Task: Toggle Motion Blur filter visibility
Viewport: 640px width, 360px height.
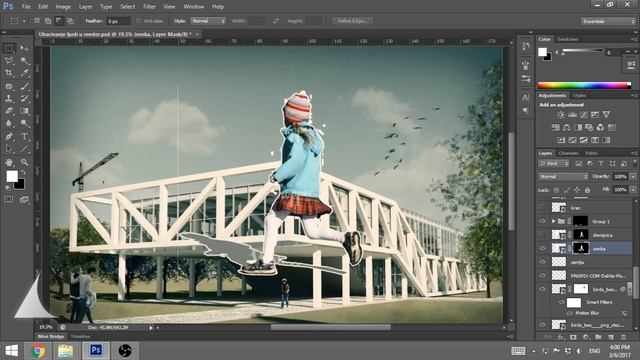Action: (x=570, y=313)
